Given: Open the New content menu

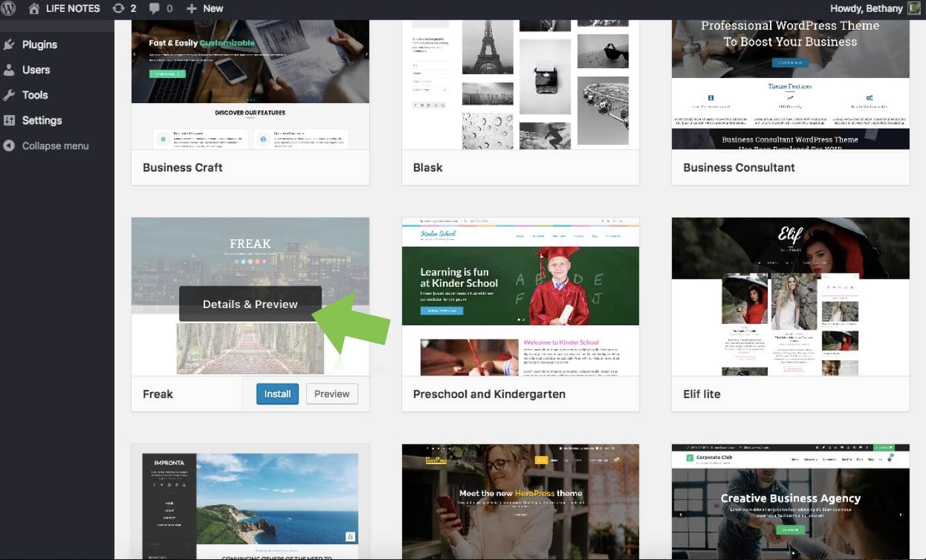Looking at the screenshot, I should click(205, 9).
